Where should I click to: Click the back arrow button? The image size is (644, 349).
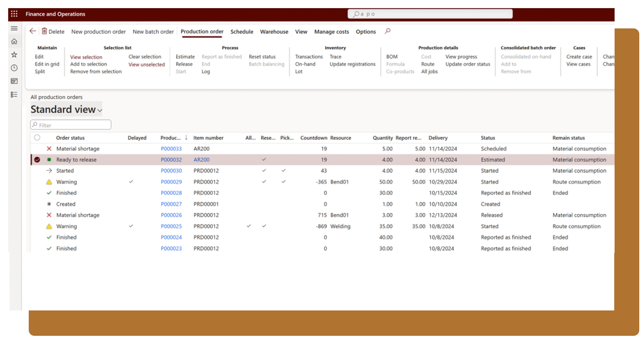click(x=33, y=31)
